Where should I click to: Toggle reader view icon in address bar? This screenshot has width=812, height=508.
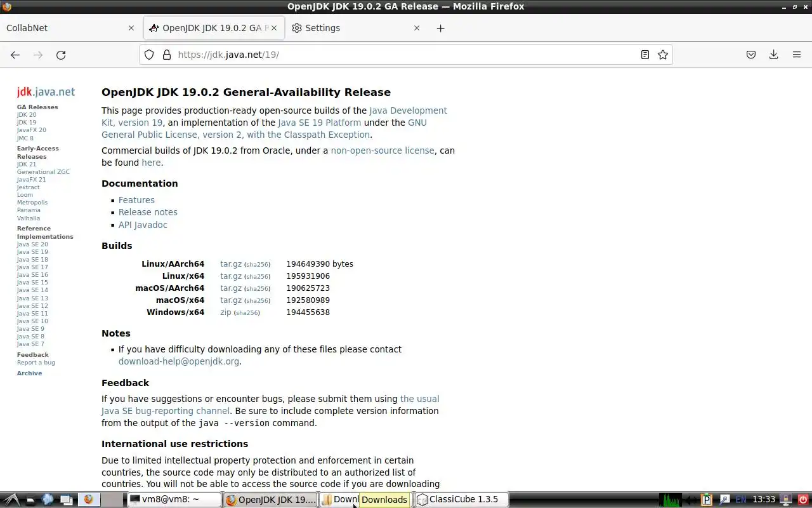coord(645,55)
